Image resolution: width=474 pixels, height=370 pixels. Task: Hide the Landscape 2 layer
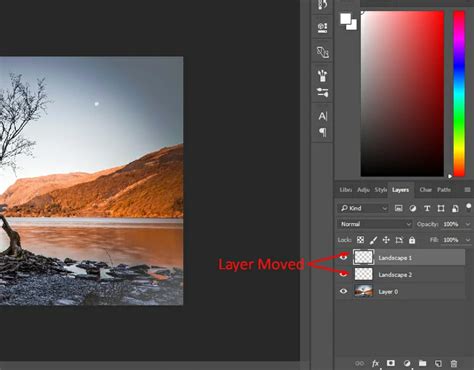pyautogui.click(x=343, y=274)
